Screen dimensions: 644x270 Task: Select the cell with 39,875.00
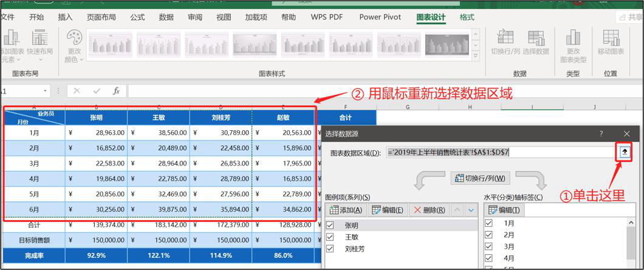pos(159,210)
